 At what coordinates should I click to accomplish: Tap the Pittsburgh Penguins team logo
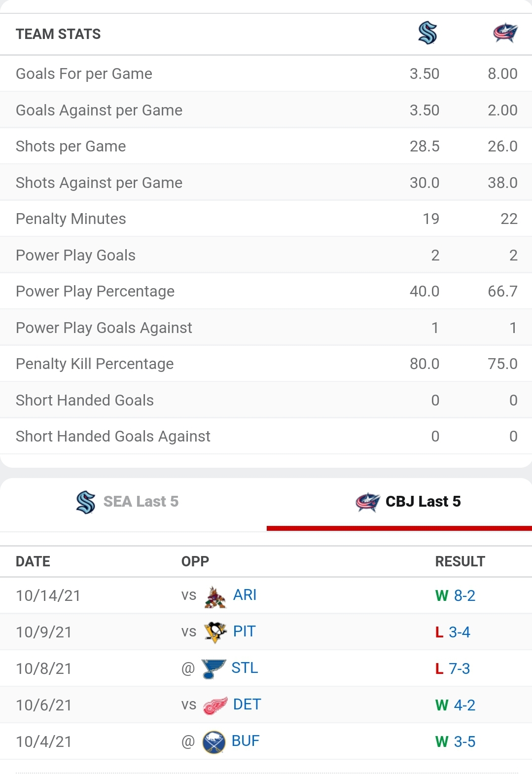(215, 632)
